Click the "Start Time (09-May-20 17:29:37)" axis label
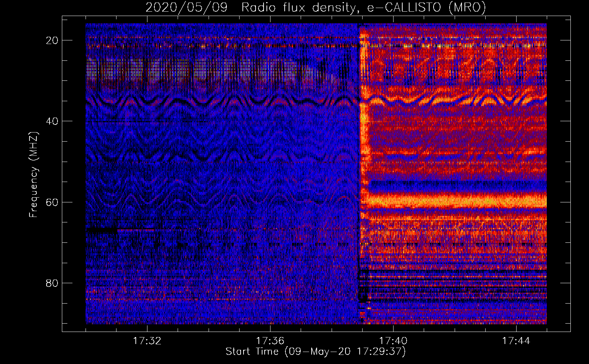The width and height of the screenshot is (589, 364). (x=316, y=352)
